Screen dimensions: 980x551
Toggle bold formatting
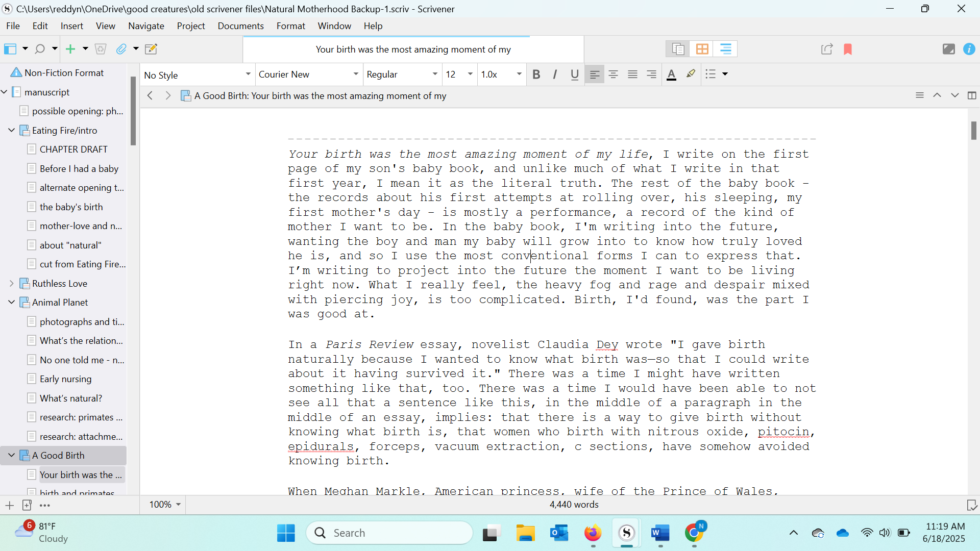point(536,74)
